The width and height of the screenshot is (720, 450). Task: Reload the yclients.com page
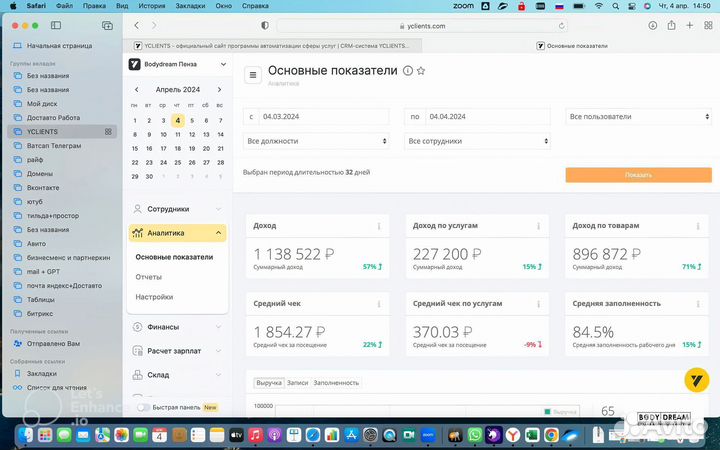point(561,26)
